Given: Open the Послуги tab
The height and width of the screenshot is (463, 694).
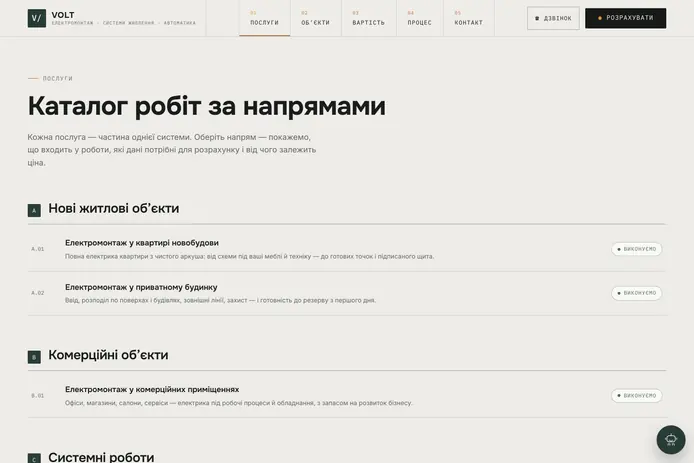Looking at the screenshot, I should click(x=265, y=18).
